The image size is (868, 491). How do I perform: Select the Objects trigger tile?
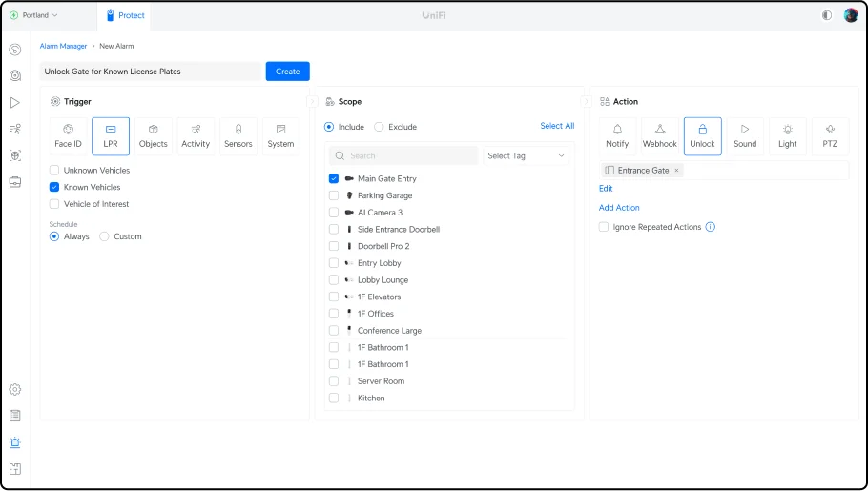pyautogui.click(x=154, y=136)
